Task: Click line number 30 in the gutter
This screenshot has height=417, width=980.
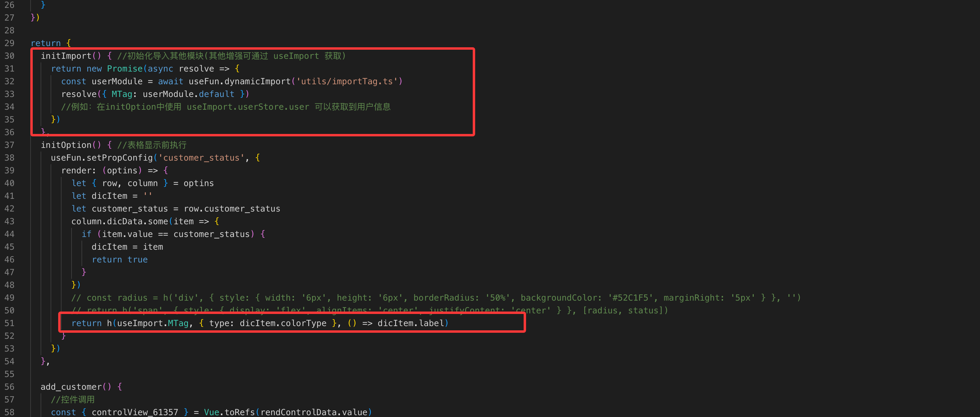Action: tap(9, 56)
